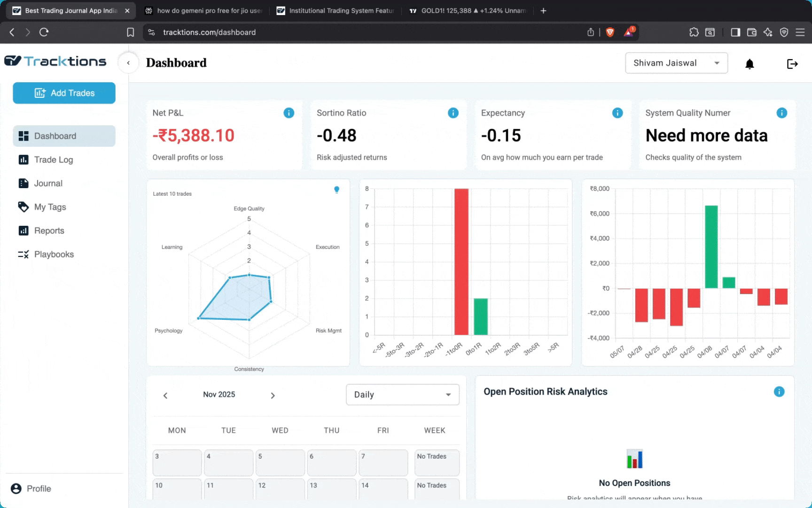Click the Add Trades button
812x508 pixels.
tap(64, 93)
